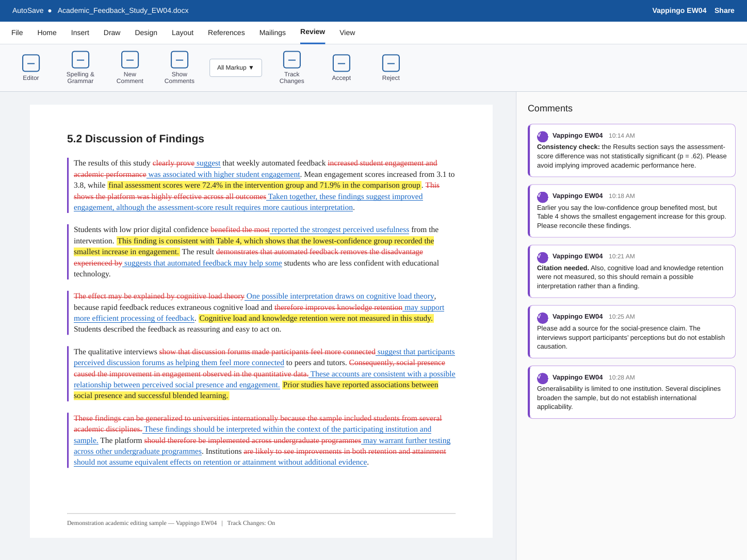The width and height of the screenshot is (747, 560).
Task: Select the Review tab
Action: pos(313,32)
